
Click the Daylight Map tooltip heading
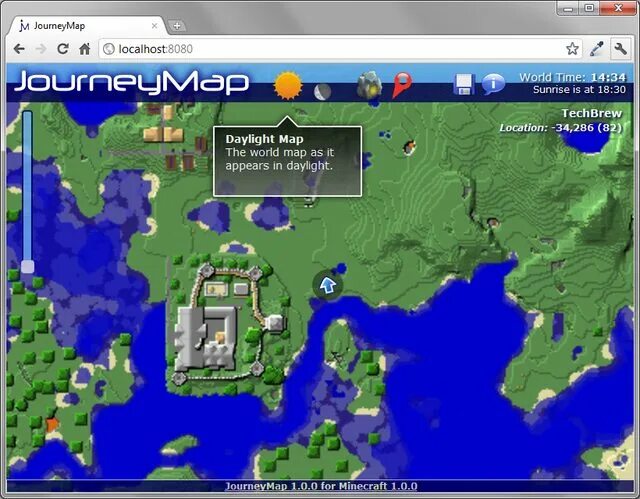coord(264,139)
